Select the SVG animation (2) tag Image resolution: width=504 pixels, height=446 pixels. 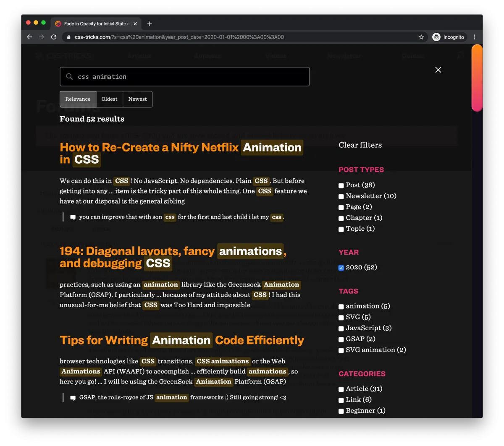341,350
